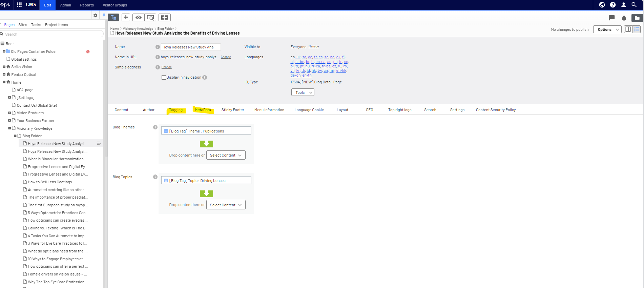Click the Manage link beside Everyone

coord(313,47)
